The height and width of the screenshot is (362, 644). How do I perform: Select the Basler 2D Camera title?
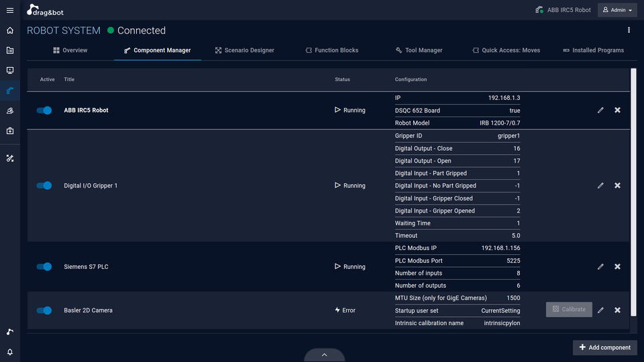[88, 310]
